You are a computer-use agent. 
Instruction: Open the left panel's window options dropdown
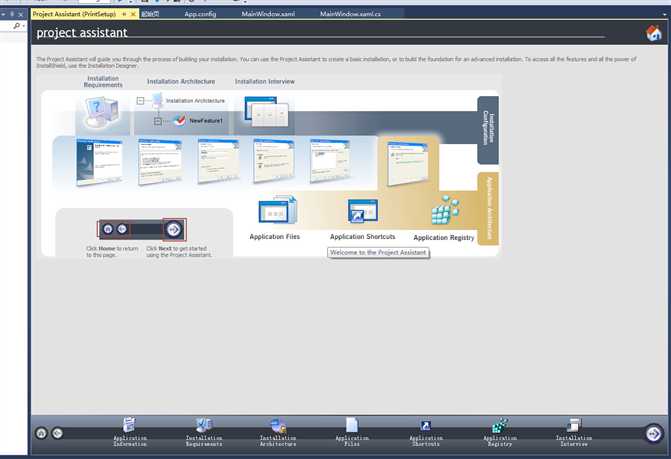tap(3, 14)
